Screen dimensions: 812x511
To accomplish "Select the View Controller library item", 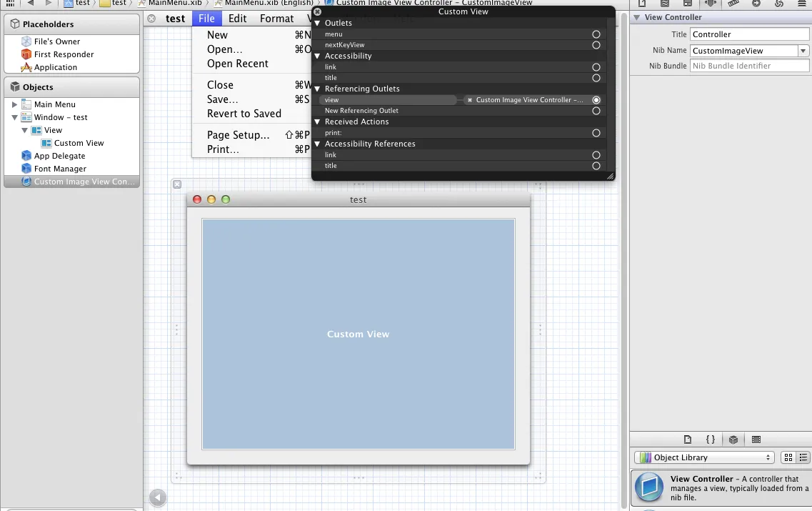I will coord(721,487).
